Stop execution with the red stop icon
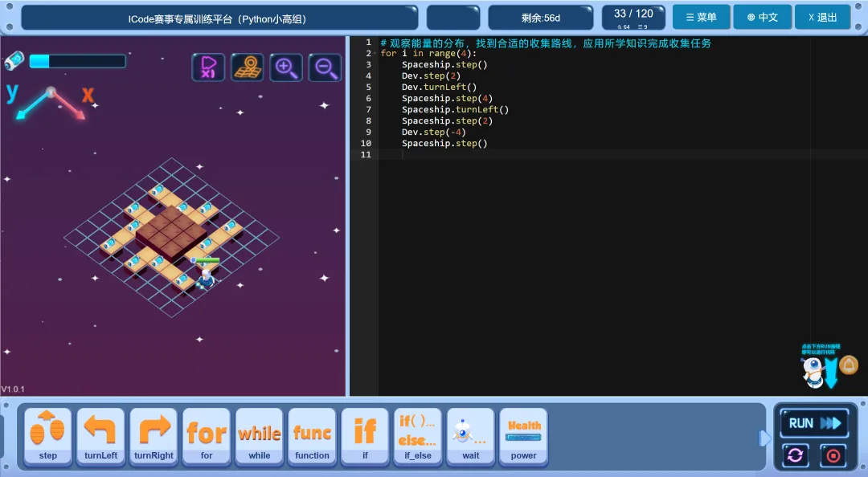 click(x=833, y=455)
